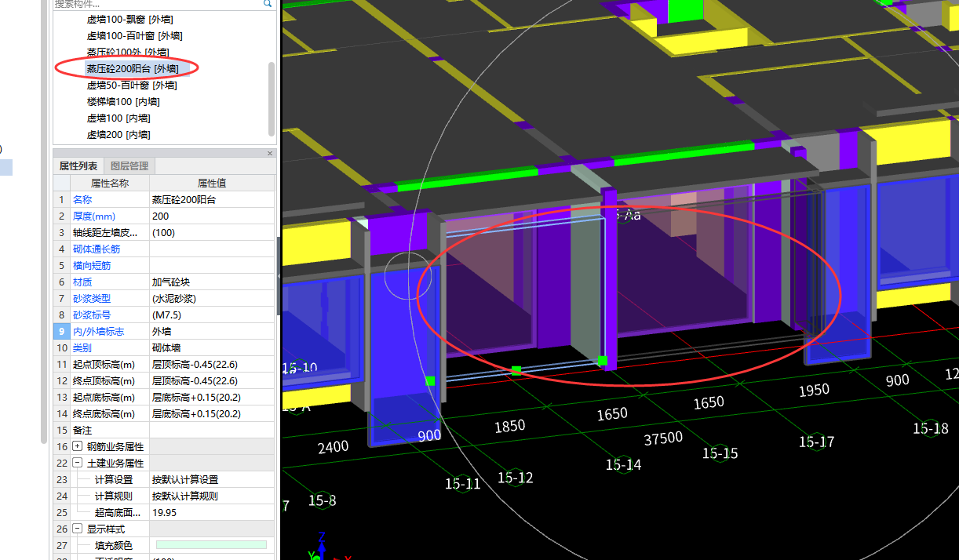Click the 内/外墙标志 value 外墙
The width and height of the screenshot is (959, 560).
[212, 331]
